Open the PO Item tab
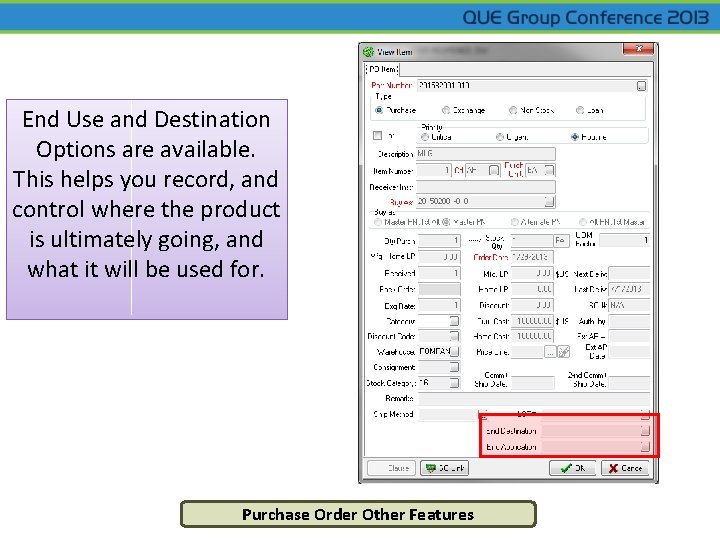 382,69
